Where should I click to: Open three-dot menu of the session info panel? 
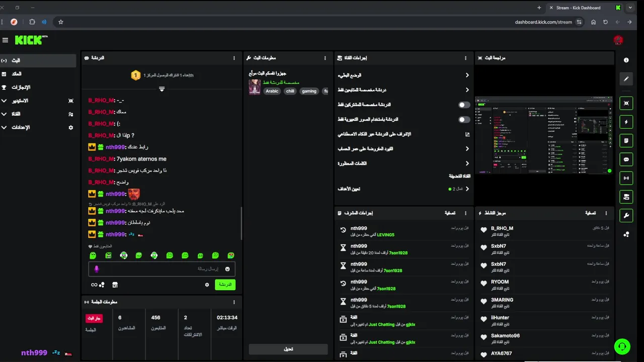pyautogui.click(x=234, y=302)
